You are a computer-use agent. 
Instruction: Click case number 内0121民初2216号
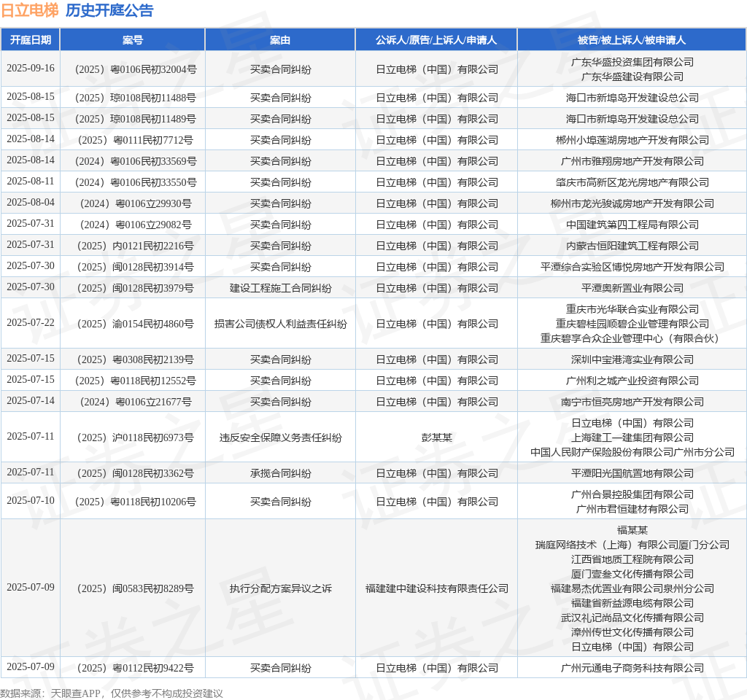pos(136,246)
